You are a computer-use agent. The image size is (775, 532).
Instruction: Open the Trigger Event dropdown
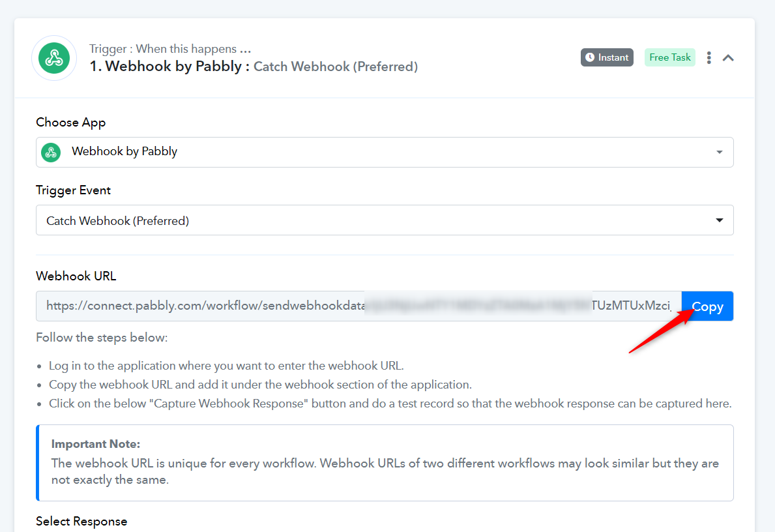click(x=385, y=220)
